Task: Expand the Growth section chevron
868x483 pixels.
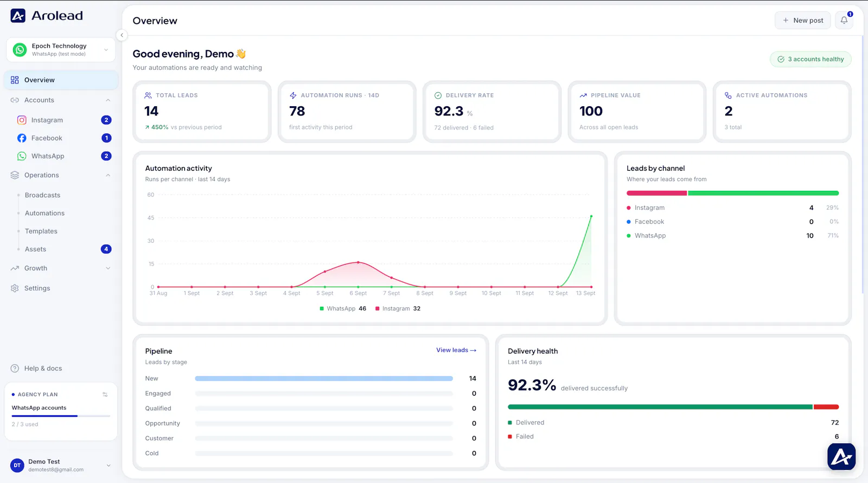Action: tap(108, 268)
